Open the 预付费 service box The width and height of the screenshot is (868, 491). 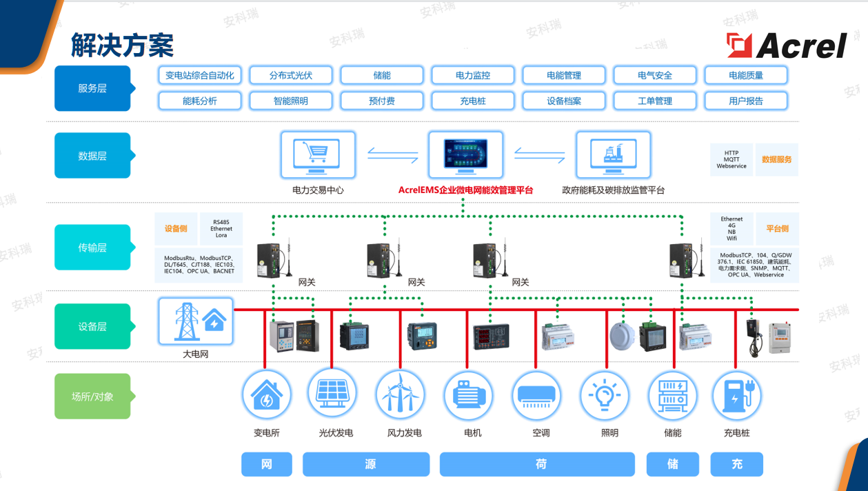[382, 101]
